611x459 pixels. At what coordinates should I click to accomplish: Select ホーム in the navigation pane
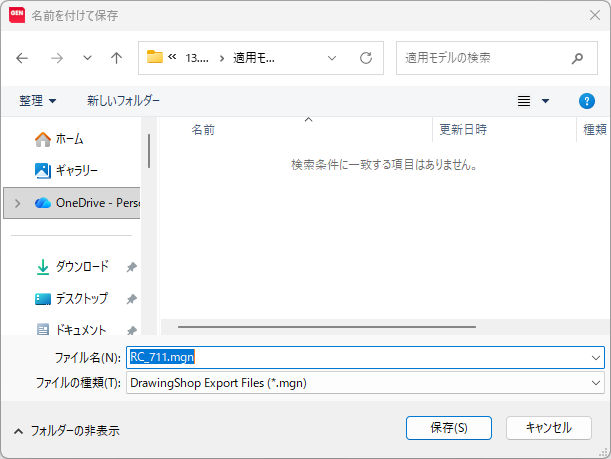(x=69, y=139)
